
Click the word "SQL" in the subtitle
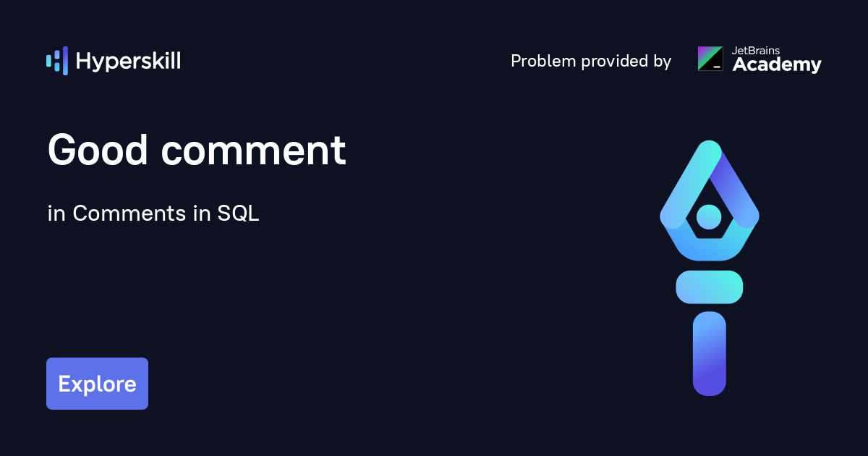238,214
